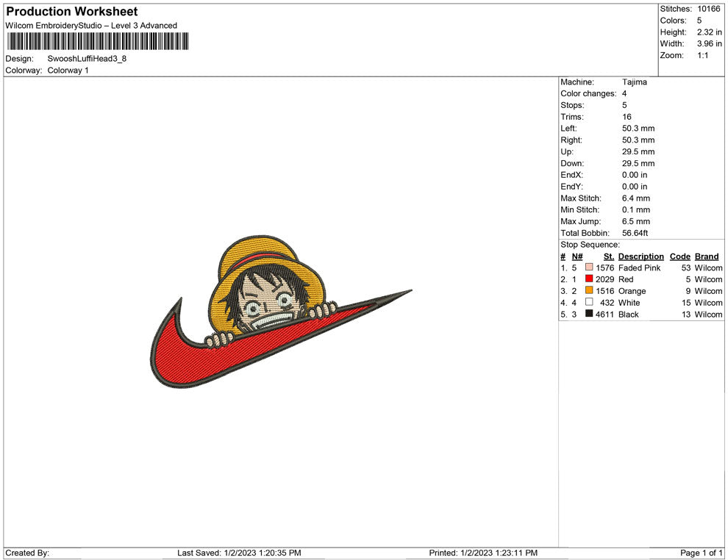Select the Red thread color swatch

pyautogui.click(x=589, y=280)
